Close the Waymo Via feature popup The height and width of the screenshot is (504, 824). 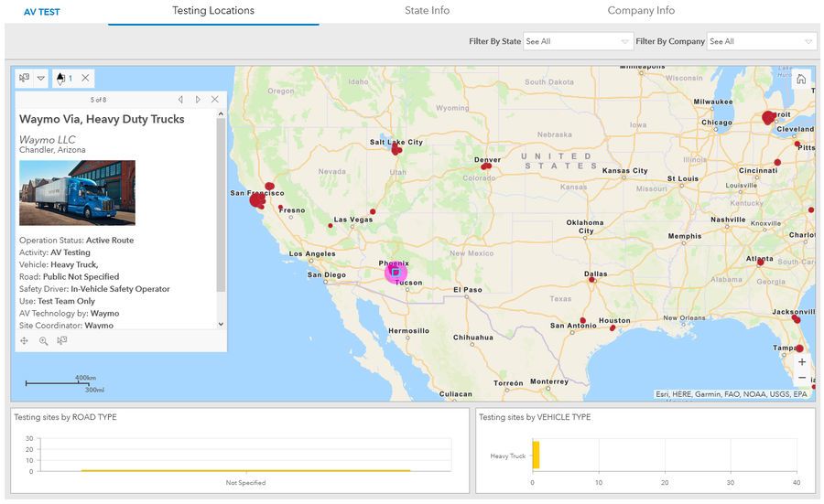(x=214, y=99)
